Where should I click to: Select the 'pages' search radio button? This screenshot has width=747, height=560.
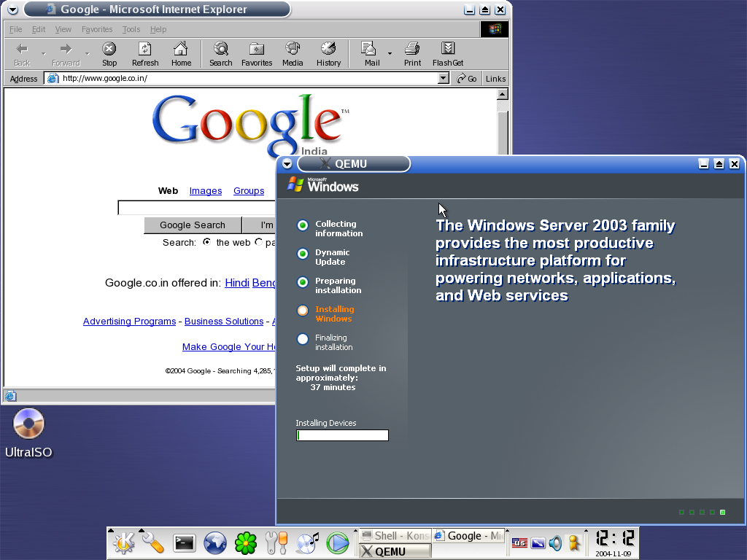point(258,242)
